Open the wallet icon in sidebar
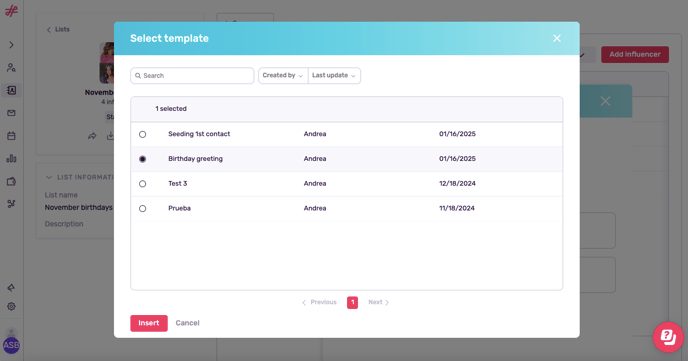This screenshot has height=361, width=688. tap(11, 181)
